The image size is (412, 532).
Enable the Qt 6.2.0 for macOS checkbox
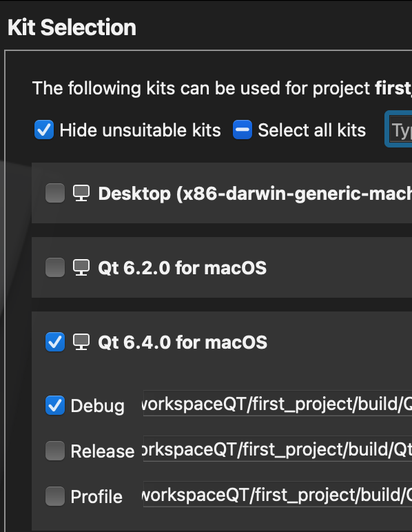coord(55,267)
